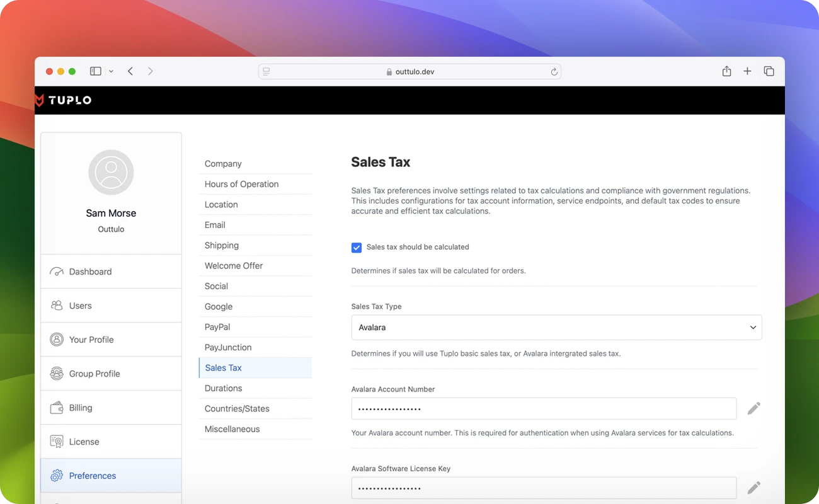Open Sales Tax Type dropdown
Viewport: 819px width, 504px height.
coord(556,328)
